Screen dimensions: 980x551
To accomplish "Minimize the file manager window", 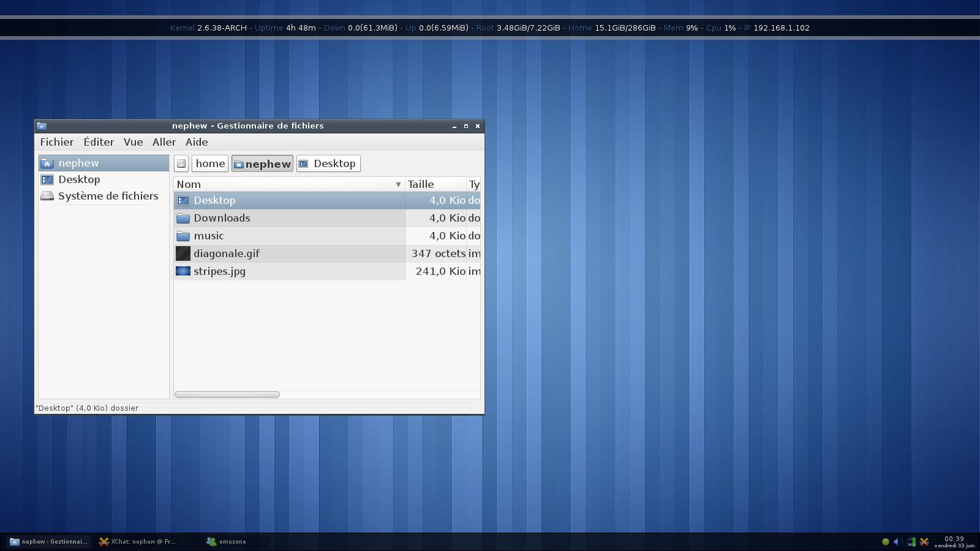I will 454,126.
